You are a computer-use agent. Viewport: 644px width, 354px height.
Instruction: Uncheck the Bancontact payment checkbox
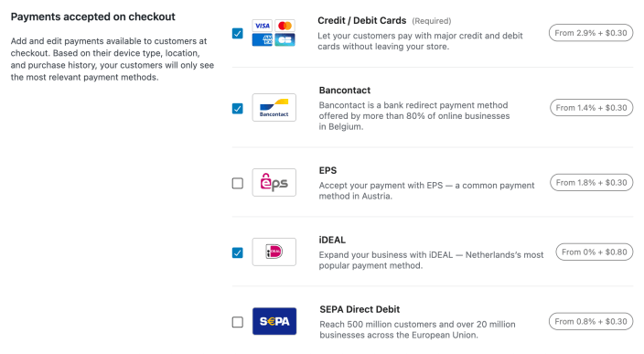coord(238,109)
